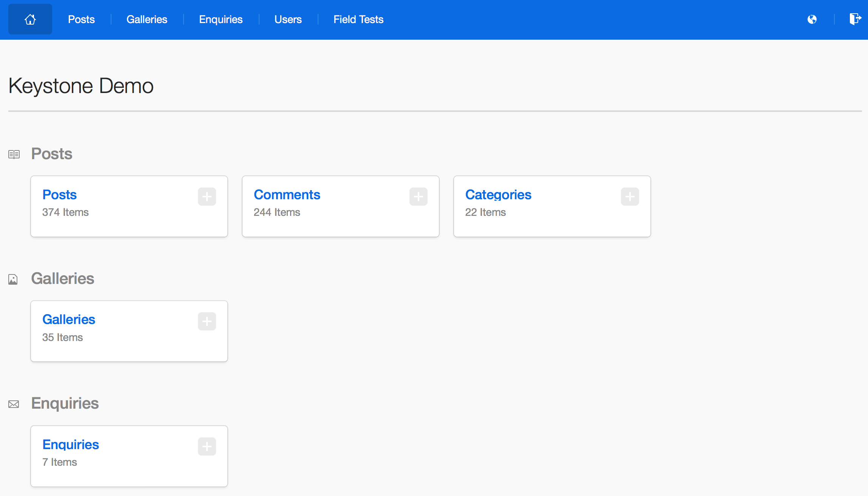
Task: Open the Comments list link
Action: 287,195
